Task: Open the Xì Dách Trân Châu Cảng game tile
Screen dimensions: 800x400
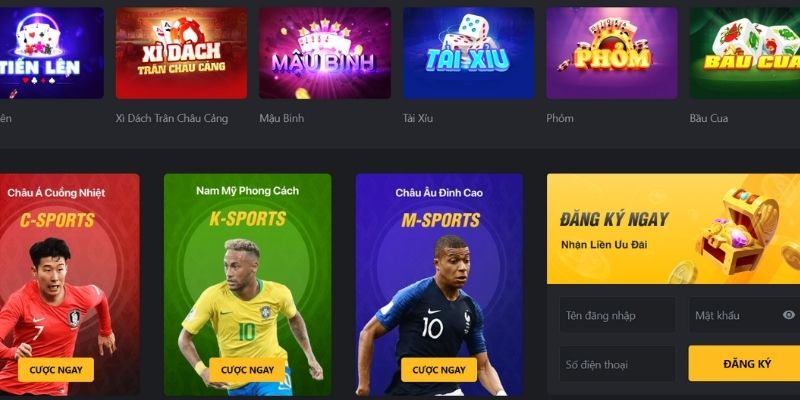Action: [181, 53]
